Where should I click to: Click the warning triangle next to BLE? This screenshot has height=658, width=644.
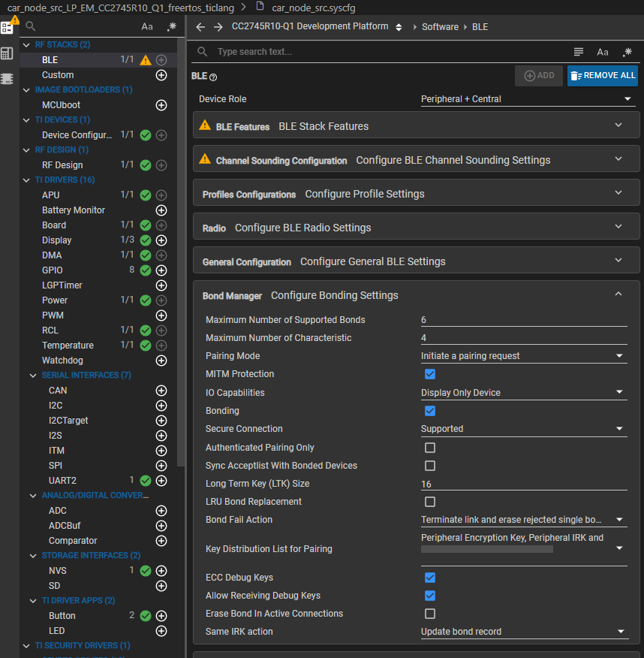(146, 59)
